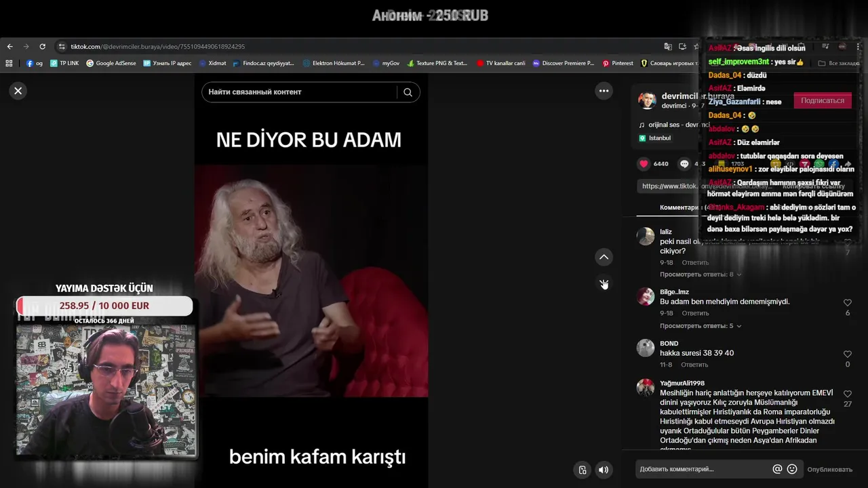Screen dimensions: 868x488
Task: Toggle auto-scroll icon below video
Action: tap(582, 470)
